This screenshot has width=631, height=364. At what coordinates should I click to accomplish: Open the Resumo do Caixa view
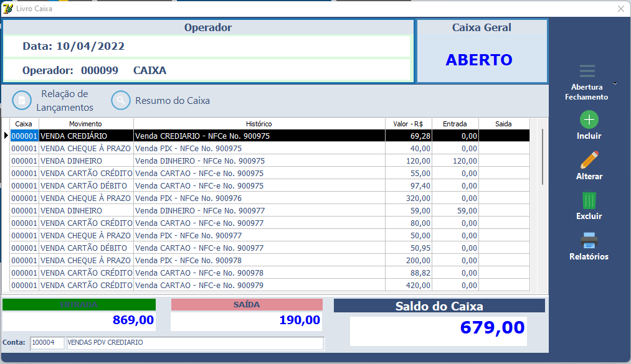click(172, 101)
